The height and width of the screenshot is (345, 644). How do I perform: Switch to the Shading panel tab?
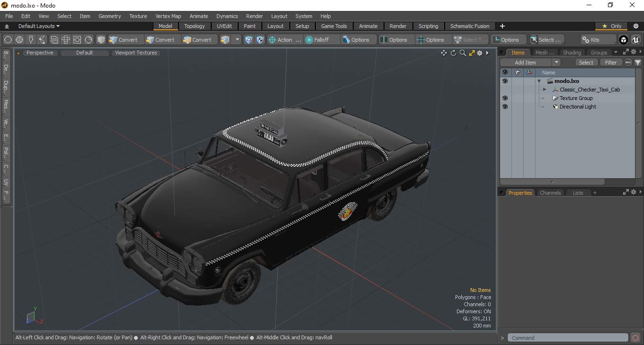tap(572, 53)
